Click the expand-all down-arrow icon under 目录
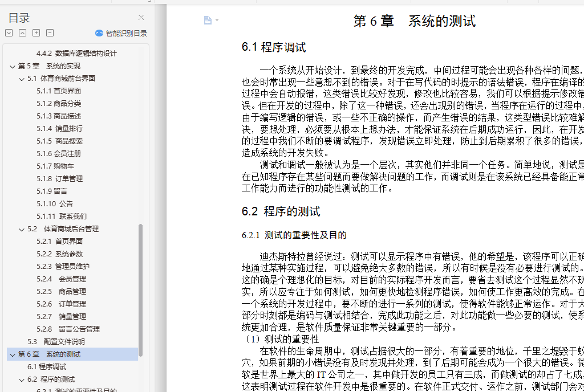 (x=9, y=32)
